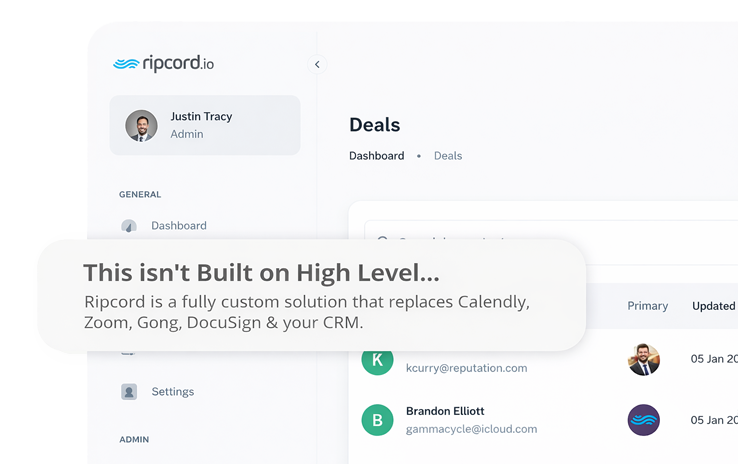Viewport: 738px width, 464px height.
Task: Select the gammacycle@icloud.com email
Action: [471, 429]
